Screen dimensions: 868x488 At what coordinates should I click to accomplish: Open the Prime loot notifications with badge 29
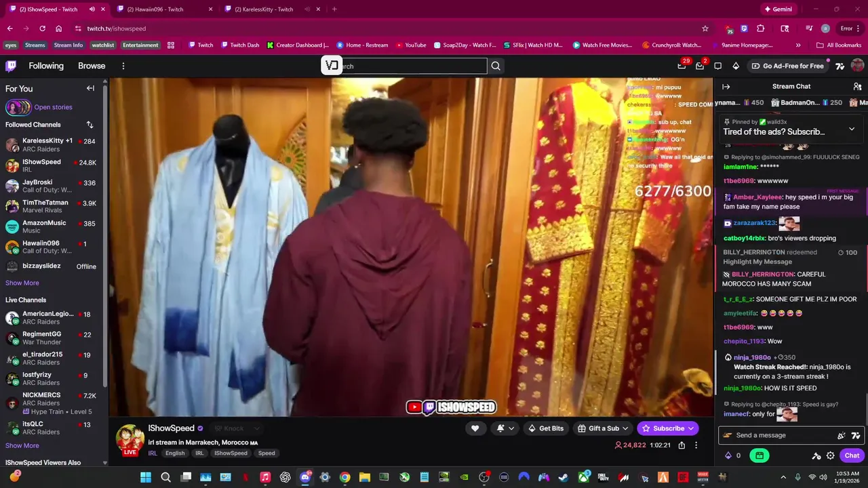tap(682, 66)
